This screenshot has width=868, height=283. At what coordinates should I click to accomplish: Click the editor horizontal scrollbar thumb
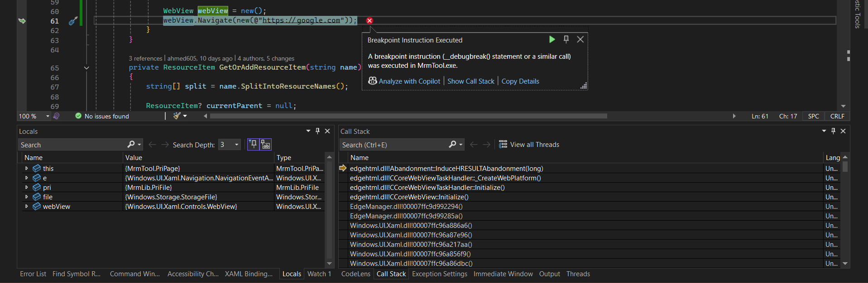(408, 116)
